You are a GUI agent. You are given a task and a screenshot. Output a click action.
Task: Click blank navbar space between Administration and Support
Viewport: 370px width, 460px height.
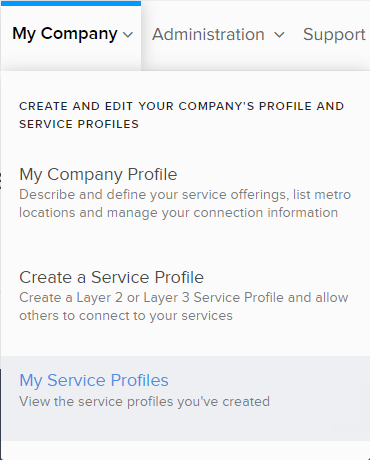[x=294, y=34]
